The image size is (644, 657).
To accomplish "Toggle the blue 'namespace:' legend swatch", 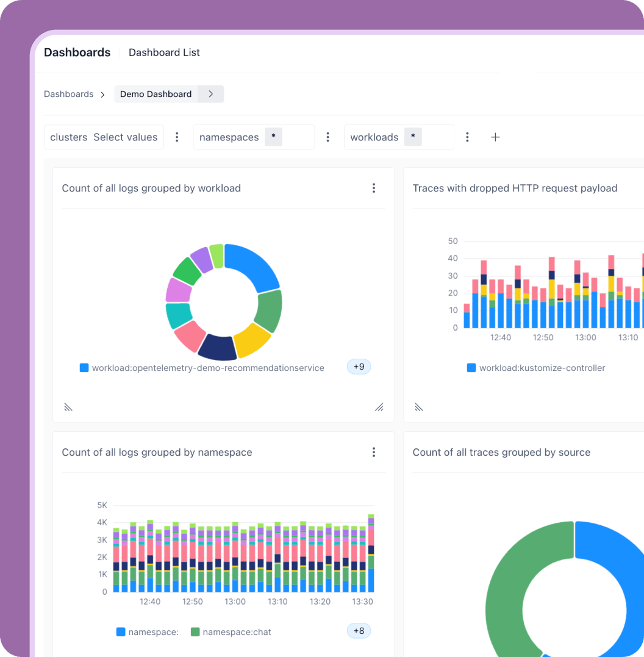I will coord(121,632).
